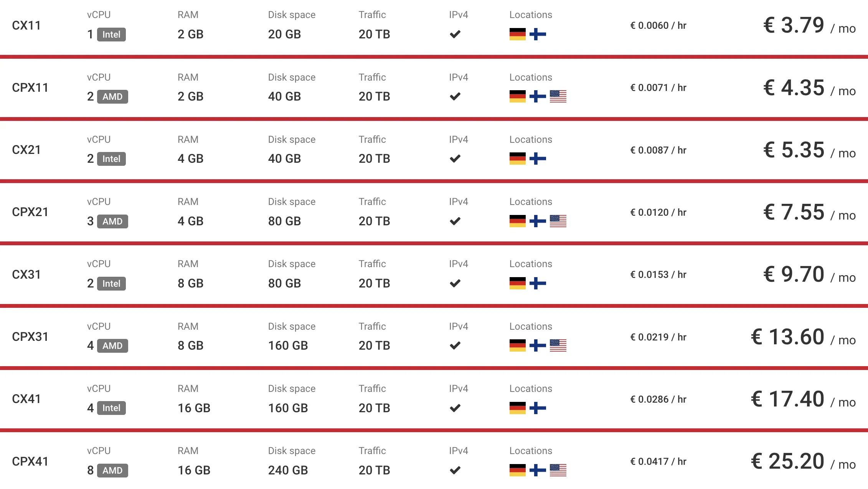
Task: Click the Finland flag in the CX31 row
Action: point(538,283)
